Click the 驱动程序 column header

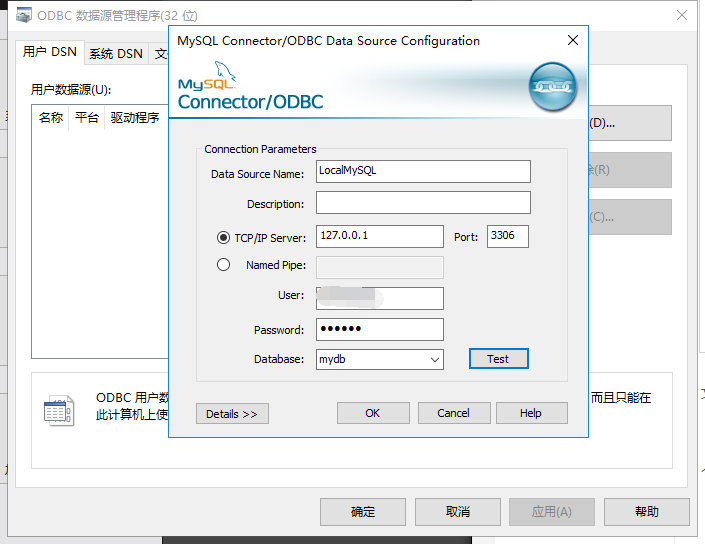[x=136, y=118]
